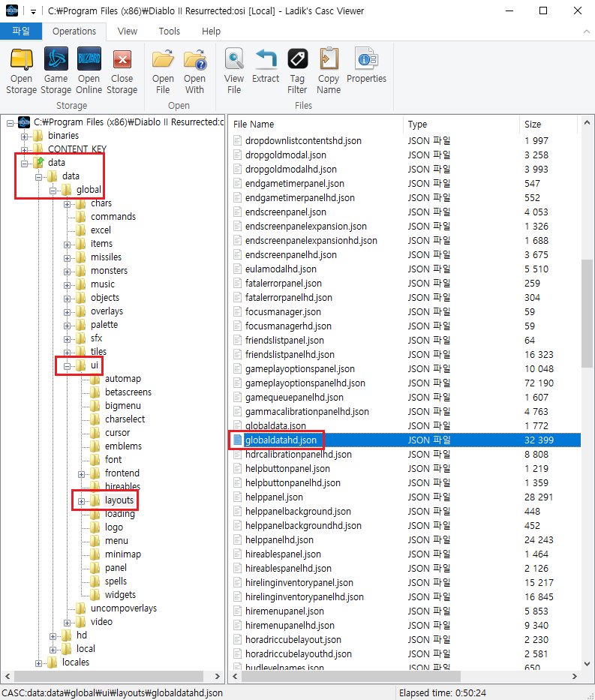Select hiremenupanel.json file icon
This screenshot has height=700, width=595.
point(237,611)
